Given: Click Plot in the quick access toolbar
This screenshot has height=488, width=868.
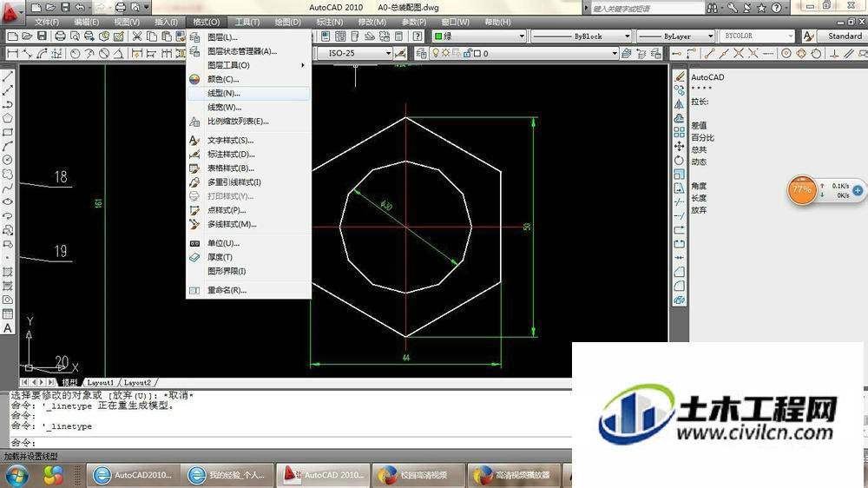Looking at the screenshot, I should click(x=120, y=7).
